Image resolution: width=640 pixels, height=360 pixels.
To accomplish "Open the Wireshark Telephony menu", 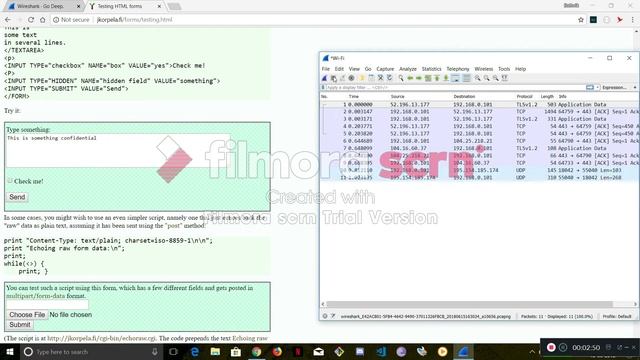I will pyautogui.click(x=458, y=69).
